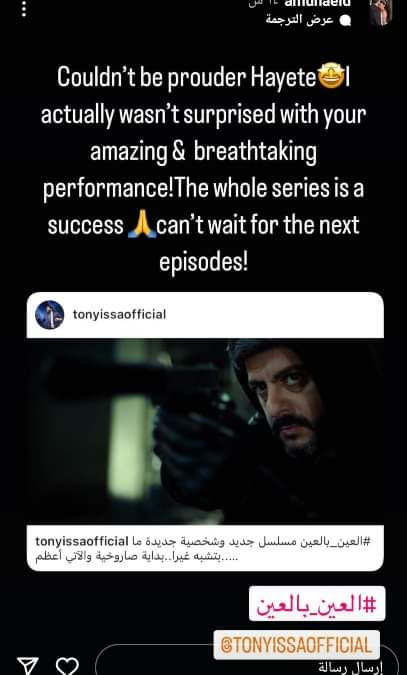Tap the bold tonyissaofficial name in post caption
Image resolution: width=407 pixels, height=675 pixels.
82,541
